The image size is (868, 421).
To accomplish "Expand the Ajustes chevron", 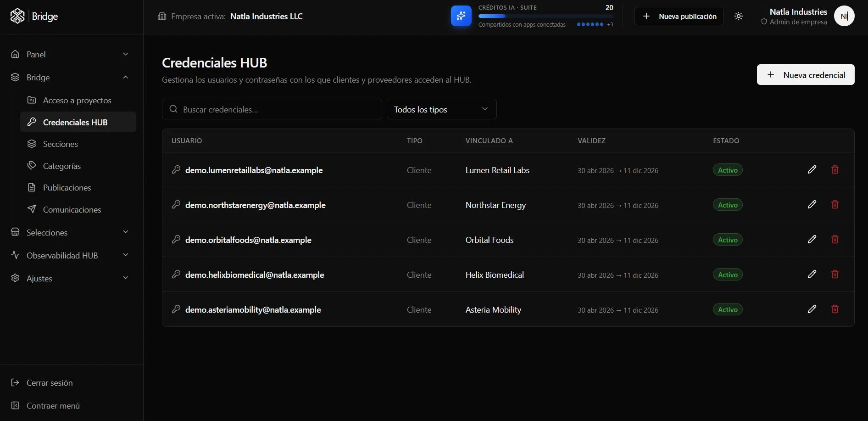I will [126, 278].
